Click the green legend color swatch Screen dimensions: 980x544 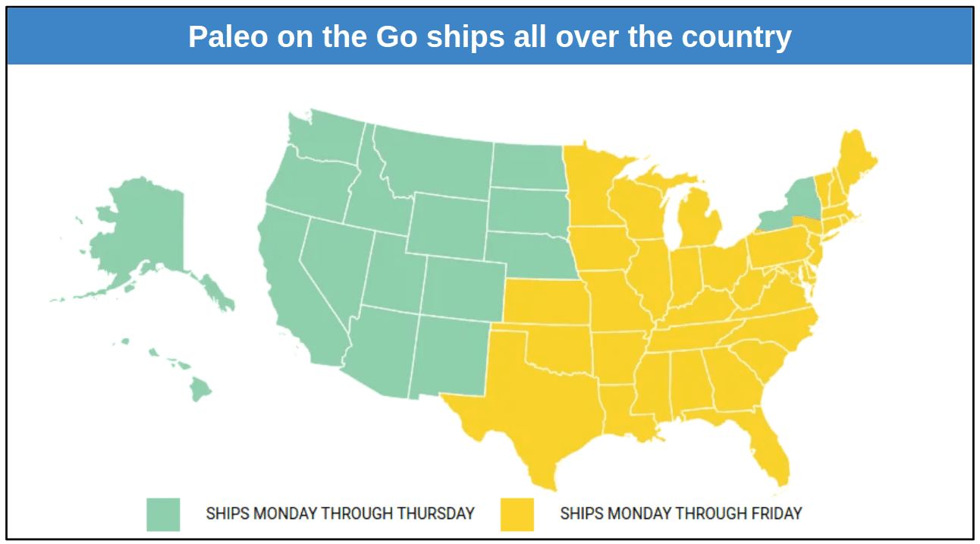[163, 514]
